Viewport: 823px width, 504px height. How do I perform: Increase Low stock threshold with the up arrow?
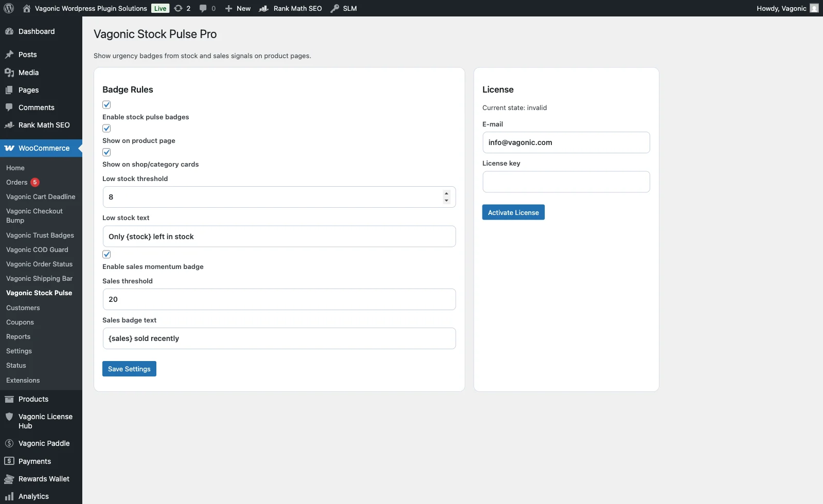(x=446, y=194)
